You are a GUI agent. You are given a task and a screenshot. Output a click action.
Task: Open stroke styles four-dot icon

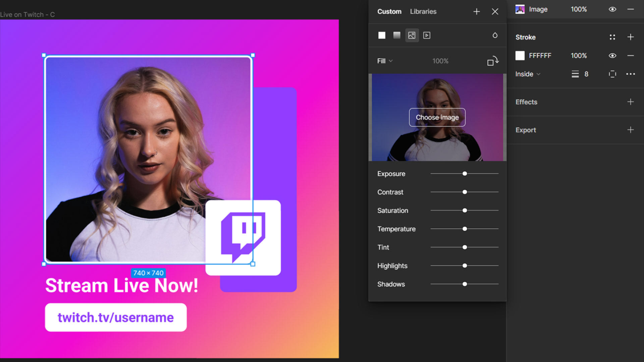612,37
